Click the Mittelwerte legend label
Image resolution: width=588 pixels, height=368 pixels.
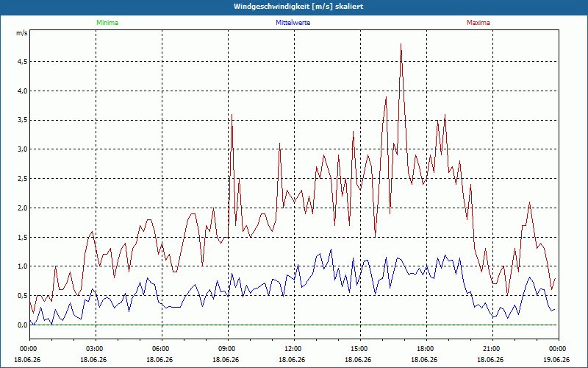[293, 23]
